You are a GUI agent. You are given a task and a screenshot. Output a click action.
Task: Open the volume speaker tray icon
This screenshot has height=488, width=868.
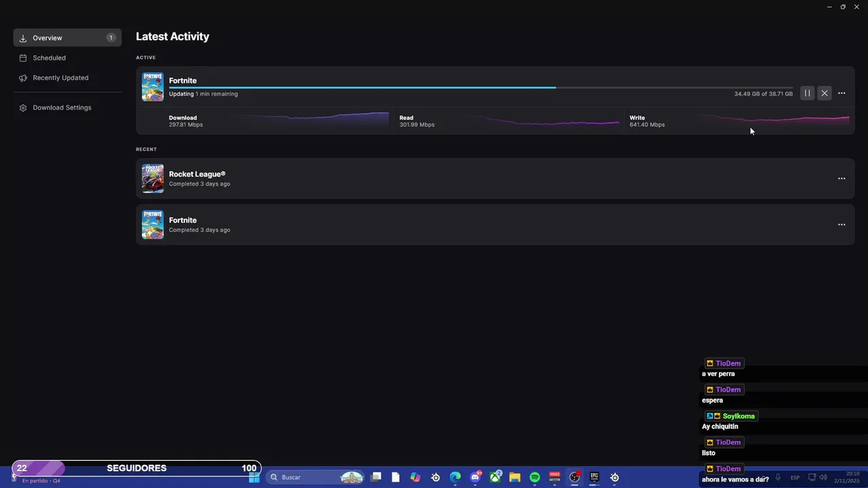pos(823,478)
